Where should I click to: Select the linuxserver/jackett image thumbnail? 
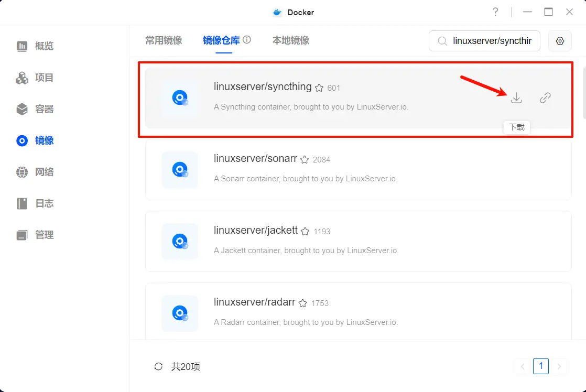pos(180,242)
